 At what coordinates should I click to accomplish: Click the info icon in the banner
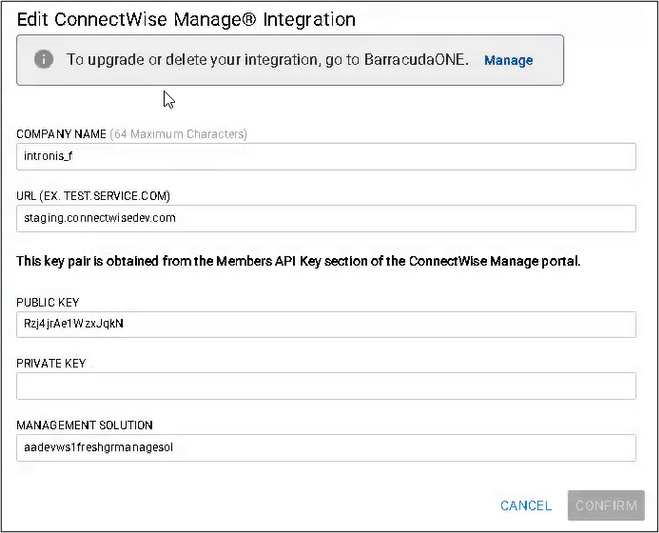pyautogui.click(x=43, y=59)
